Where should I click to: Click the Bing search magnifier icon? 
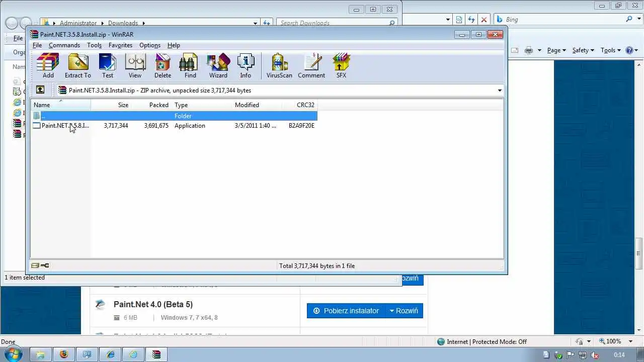[x=629, y=19]
